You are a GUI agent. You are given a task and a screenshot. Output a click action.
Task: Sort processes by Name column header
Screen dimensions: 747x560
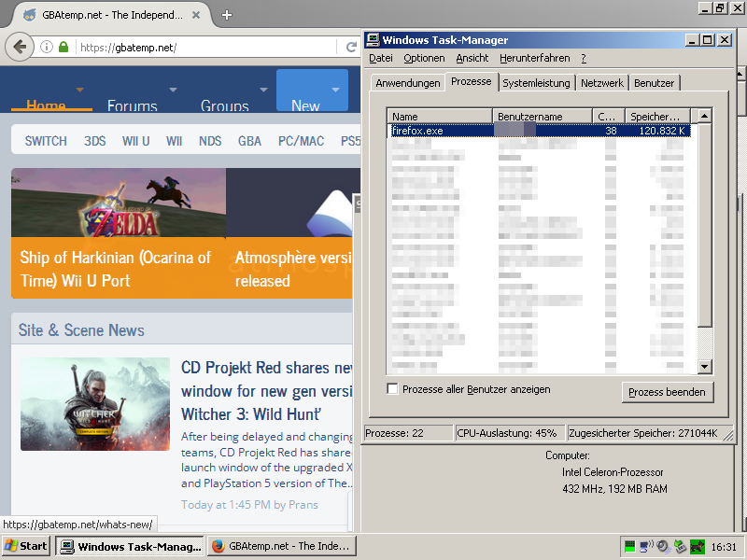point(439,116)
